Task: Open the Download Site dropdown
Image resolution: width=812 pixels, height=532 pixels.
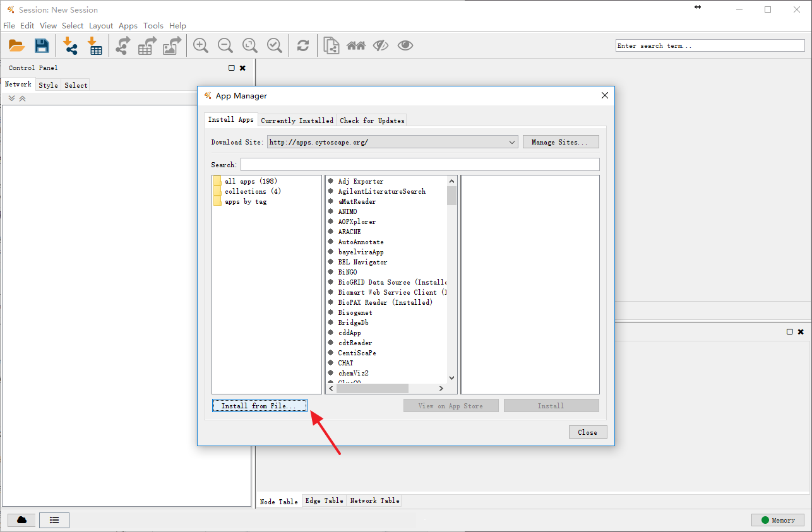Action: 392,142
